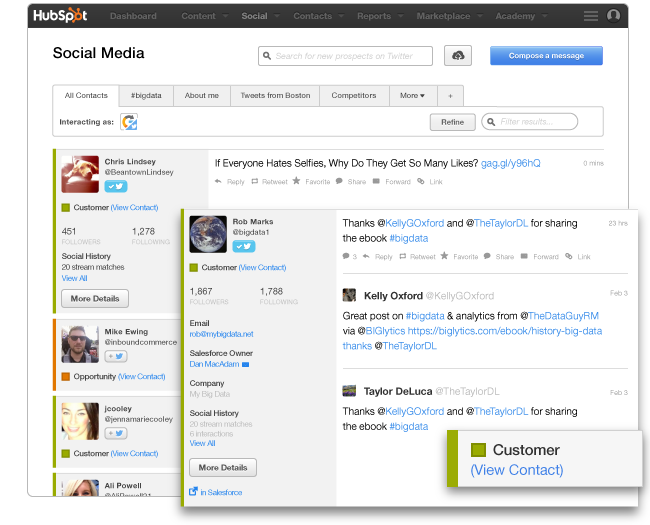650x525 pixels.
Task: Expand the Social menu dropdown
Action: pyautogui.click(x=276, y=16)
